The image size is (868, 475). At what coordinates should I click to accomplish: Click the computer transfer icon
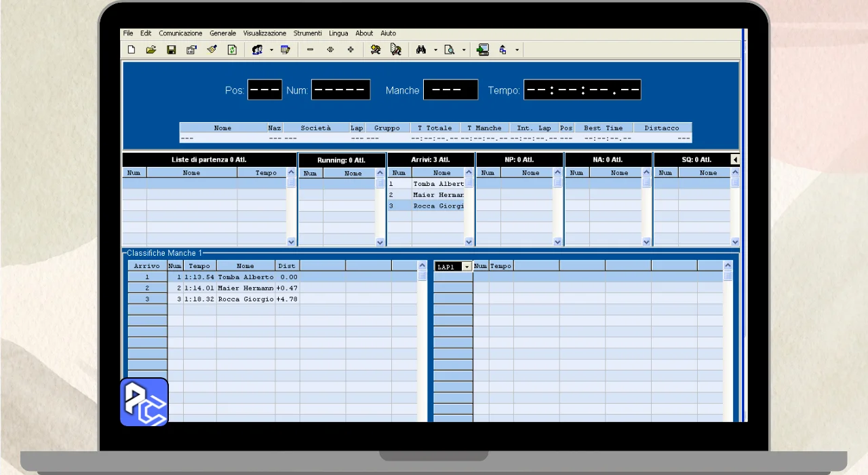tap(482, 50)
